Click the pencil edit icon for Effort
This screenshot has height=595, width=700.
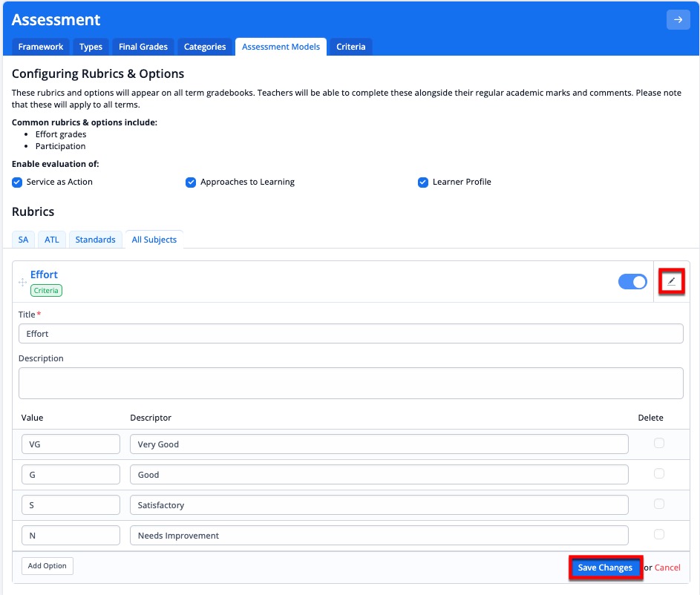tap(671, 281)
